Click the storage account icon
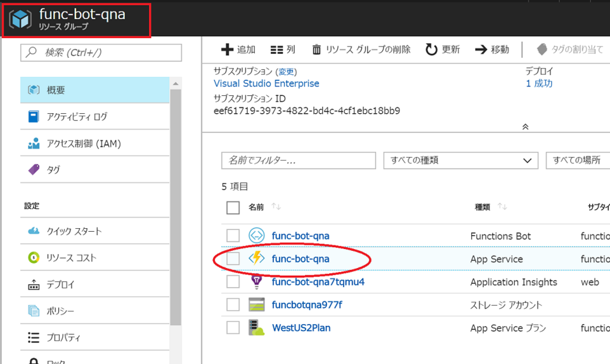Image resolution: width=610 pixels, height=364 pixels. [257, 304]
